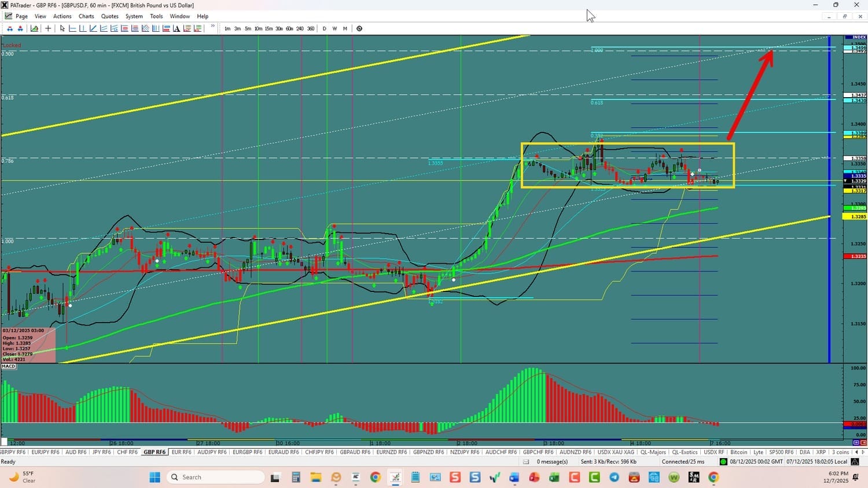868x488 pixels.
Task: Open the AUDJPY RF6 tab
Action: pyautogui.click(x=212, y=452)
